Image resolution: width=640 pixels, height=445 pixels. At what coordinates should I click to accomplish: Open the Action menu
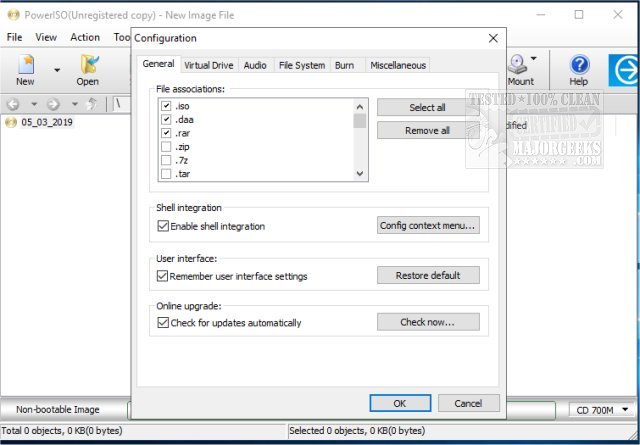85,37
